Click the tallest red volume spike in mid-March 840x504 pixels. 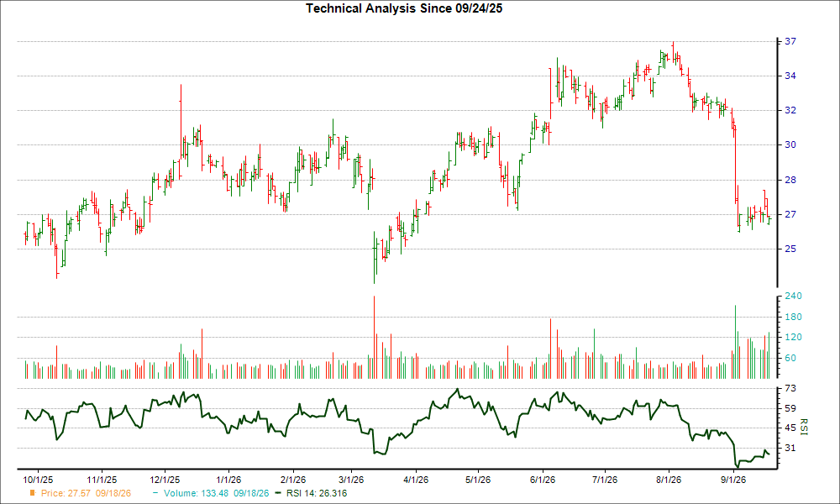click(x=374, y=338)
